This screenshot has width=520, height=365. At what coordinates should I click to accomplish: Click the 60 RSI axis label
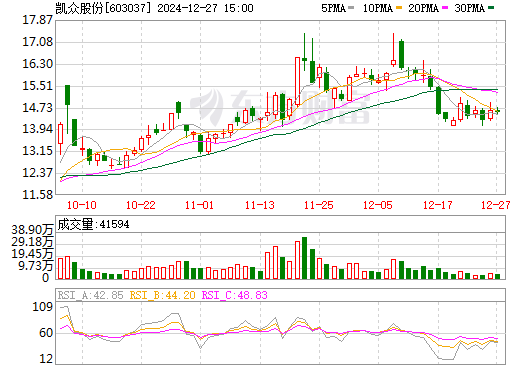click(x=46, y=333)
